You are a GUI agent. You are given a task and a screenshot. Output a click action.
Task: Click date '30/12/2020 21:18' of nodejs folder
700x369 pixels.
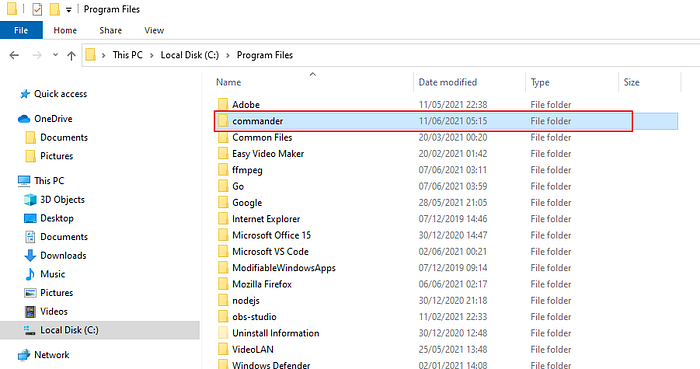click(x=453, y=301)
